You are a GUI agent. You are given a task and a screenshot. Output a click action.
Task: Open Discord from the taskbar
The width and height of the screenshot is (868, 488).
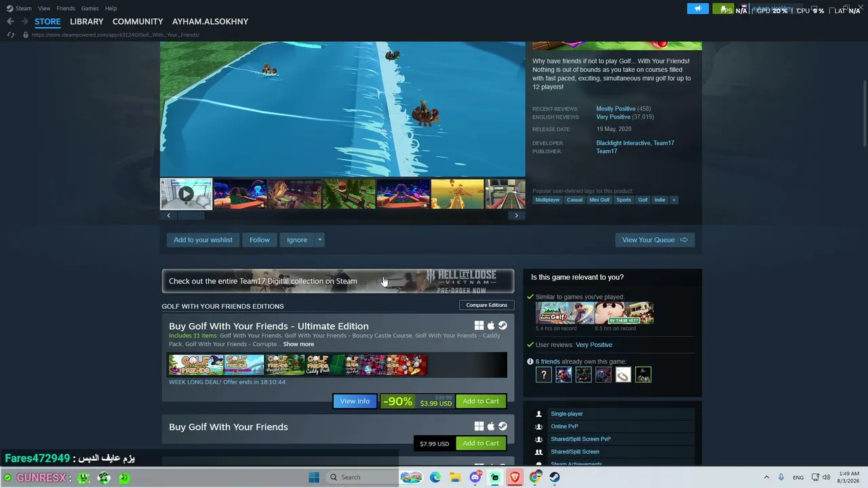(475, 477)
